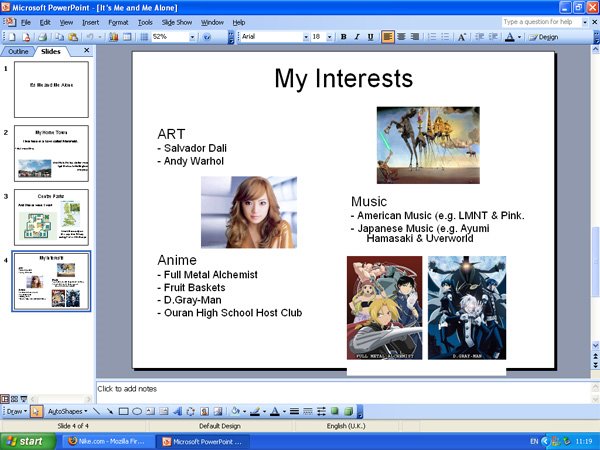
Task: Select slide 2 My Home Town thumbnail
Action: pyautogui.click(x=51, y=153)
